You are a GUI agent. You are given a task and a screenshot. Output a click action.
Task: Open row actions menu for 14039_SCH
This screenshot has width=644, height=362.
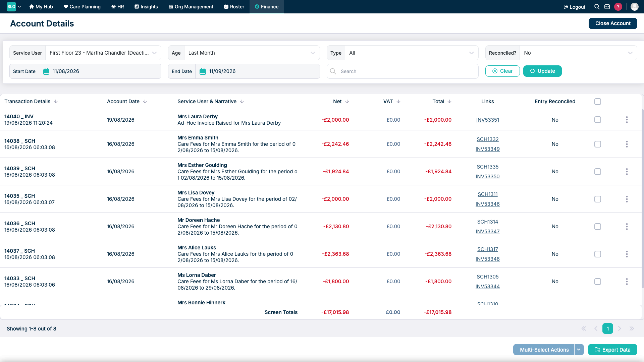pos(627,172)
